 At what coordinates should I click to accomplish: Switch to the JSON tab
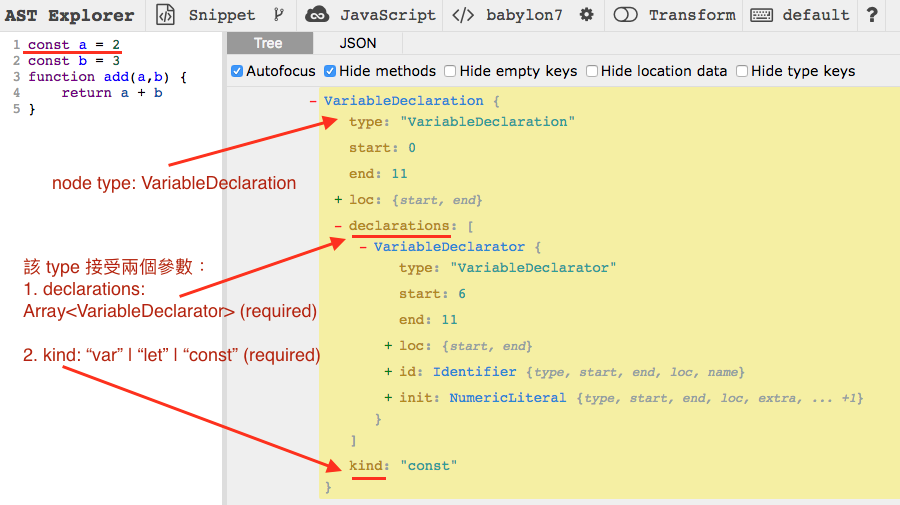click(358, 43)
